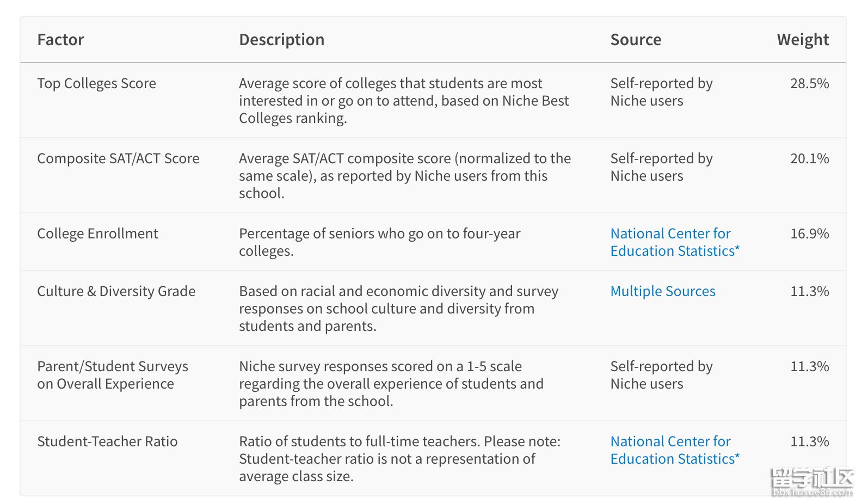
Task: Select the Composite SAT/ACT Score factor cell
Action: click(118, 158)
